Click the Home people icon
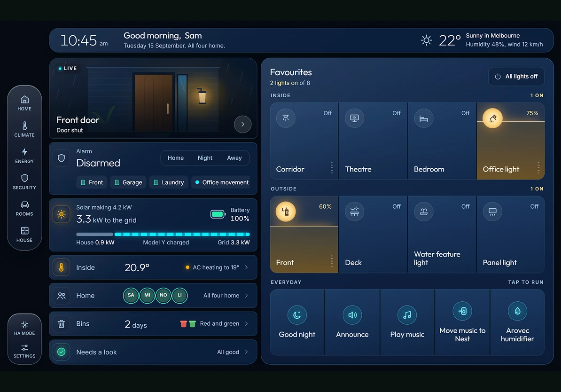This screenshot has width=561, height=392. (x=62, y=296)
